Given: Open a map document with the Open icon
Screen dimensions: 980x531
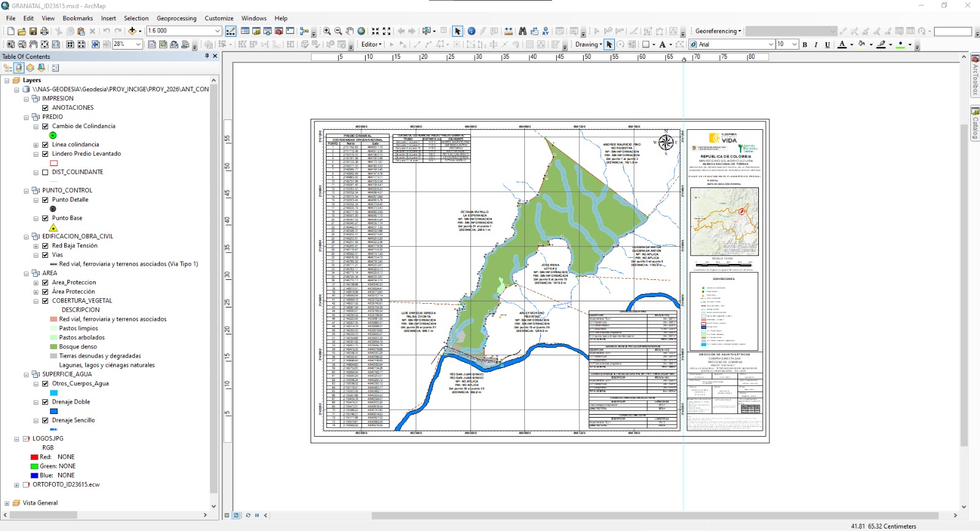Looking at the screenshot, I should click(21, 31).
